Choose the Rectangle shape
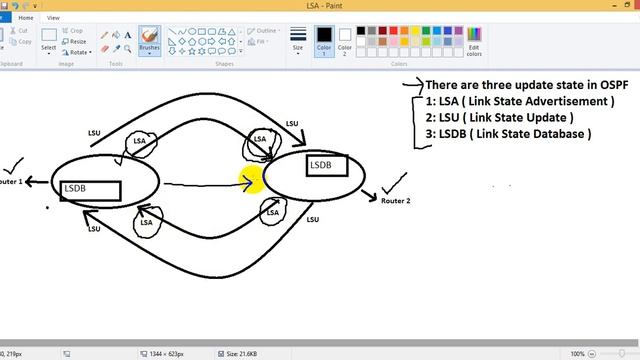This screenshot has width=640, height=360. (202, 31)
